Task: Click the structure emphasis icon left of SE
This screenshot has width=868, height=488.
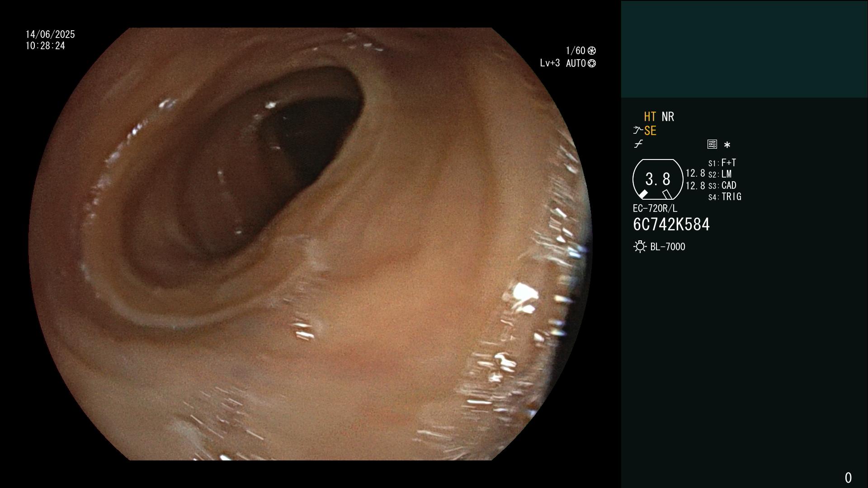Action: click(638, 131)
